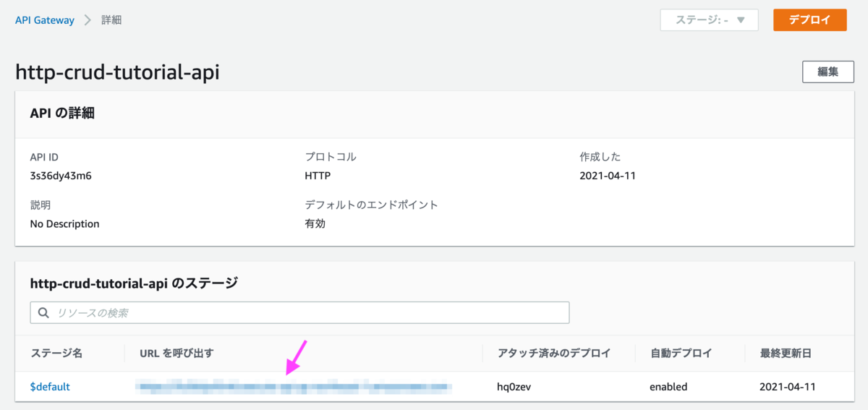Click the breadcrumb chevron separator icon
Viewport: 868px width, 410px height.
[88, 20]
